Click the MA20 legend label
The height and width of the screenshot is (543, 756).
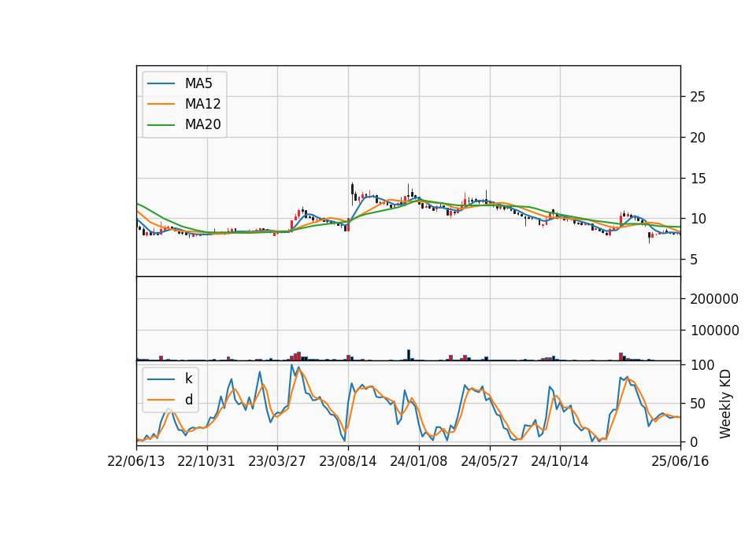click(x=202, y=125)
